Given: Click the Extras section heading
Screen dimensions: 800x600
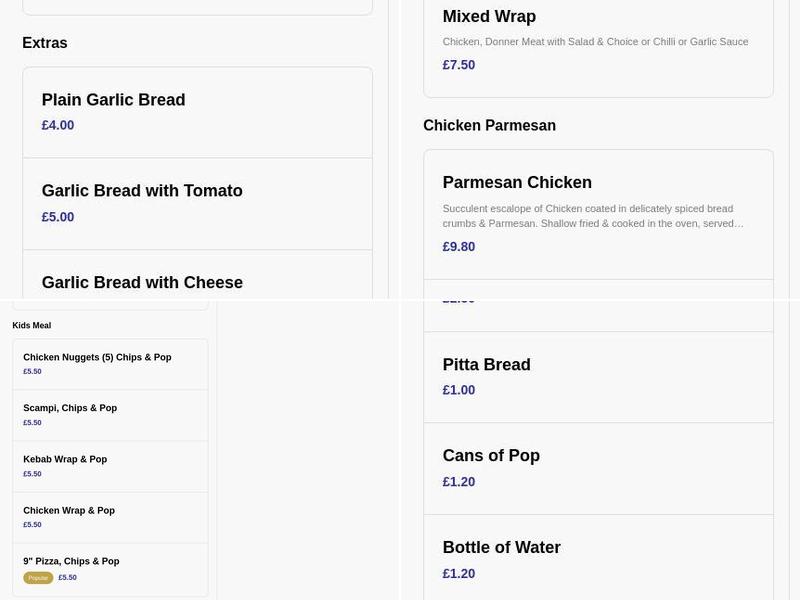Looking at the screenshot, I should tap(46, 43).
